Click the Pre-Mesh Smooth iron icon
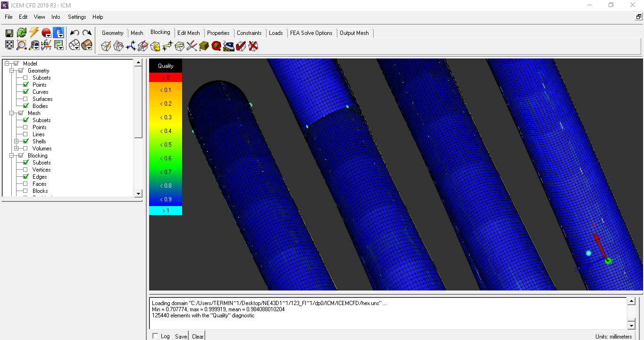 tap(229, 46)
